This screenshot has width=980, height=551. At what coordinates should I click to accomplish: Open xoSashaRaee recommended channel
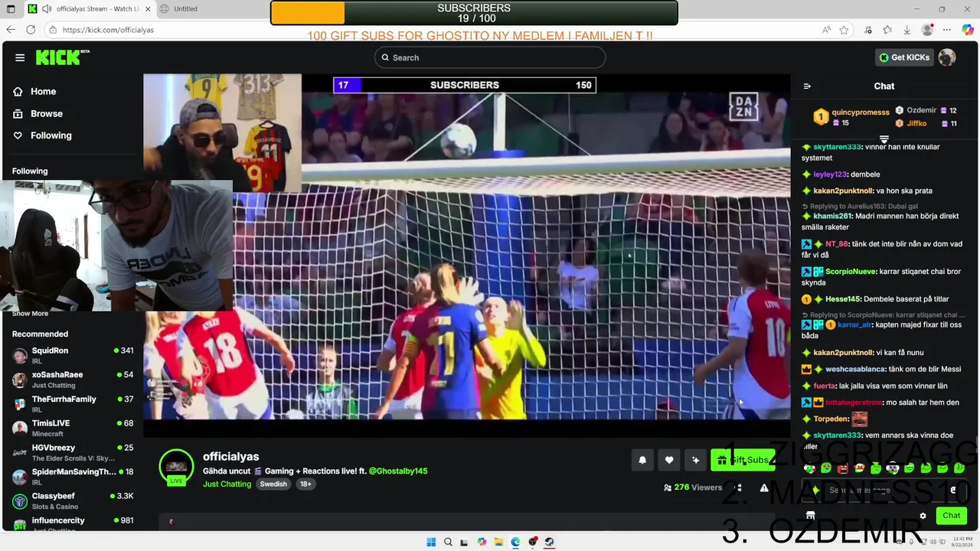(73, 380)
